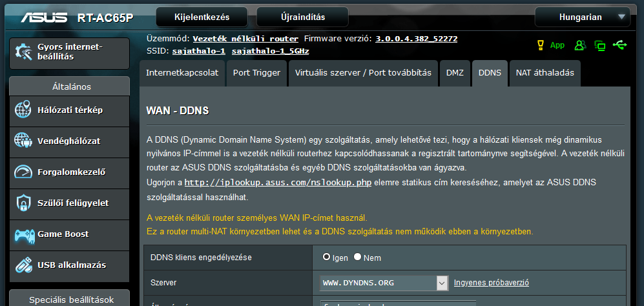Screen dimensions: 644x306
Task: Open the Forgalomkezelő menu item
Action: 69,172
